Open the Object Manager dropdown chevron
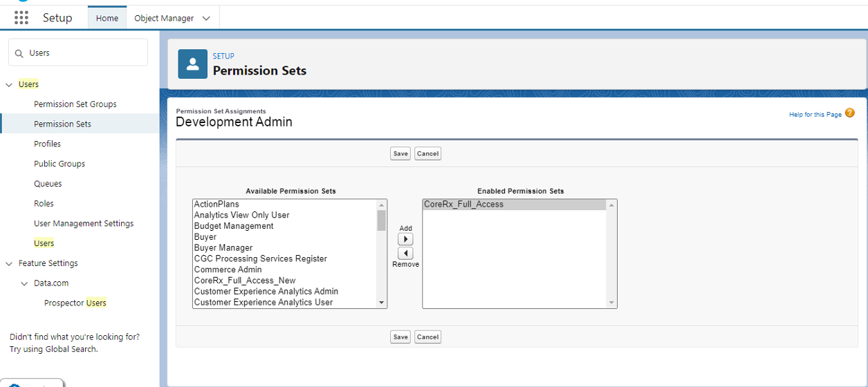 [206, 19]
